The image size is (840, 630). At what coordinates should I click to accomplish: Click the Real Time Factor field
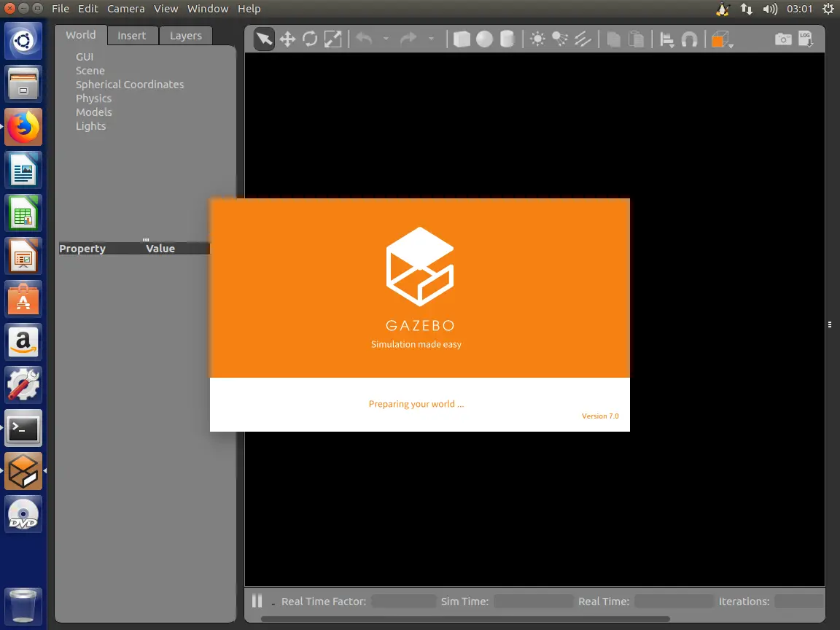[x=403, y=601]
